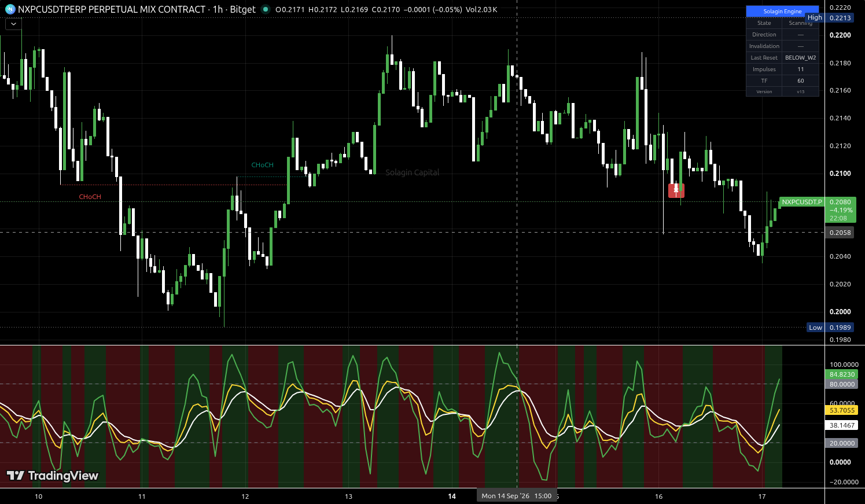Click the Impulses row label
Screen dimensions: 865x504
764,69
